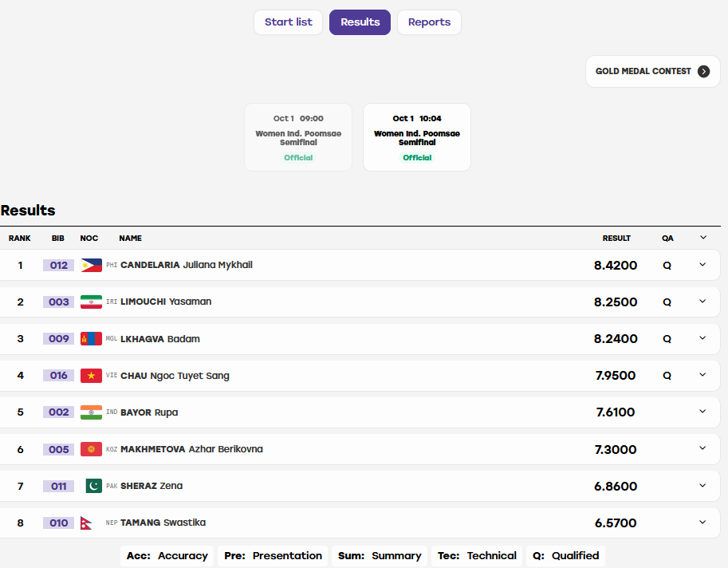Expand details for LKHAGVA Badam
This screenshot has width=728, height=568.
coord(702,338)
